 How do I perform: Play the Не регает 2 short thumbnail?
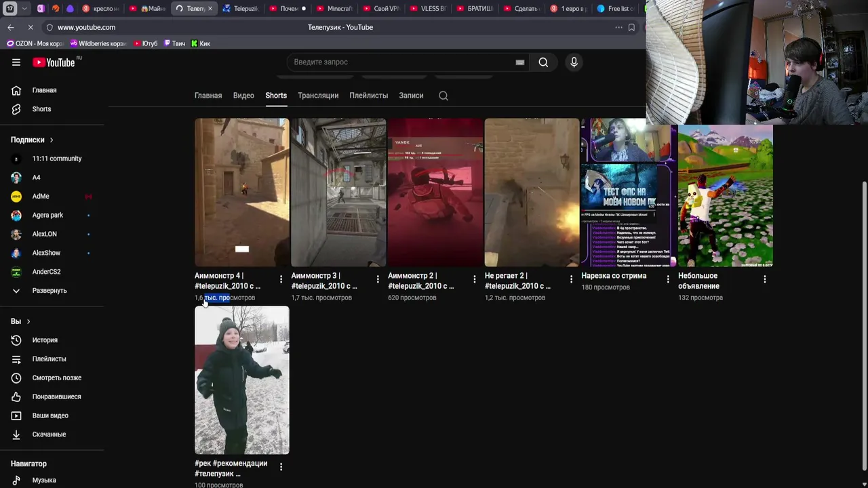click(532, 192)
